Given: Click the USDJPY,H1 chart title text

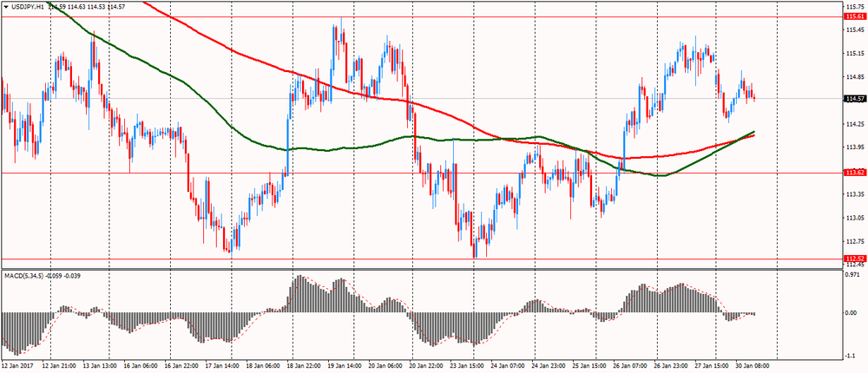Looking at the screenshot, I should point(27,6).
